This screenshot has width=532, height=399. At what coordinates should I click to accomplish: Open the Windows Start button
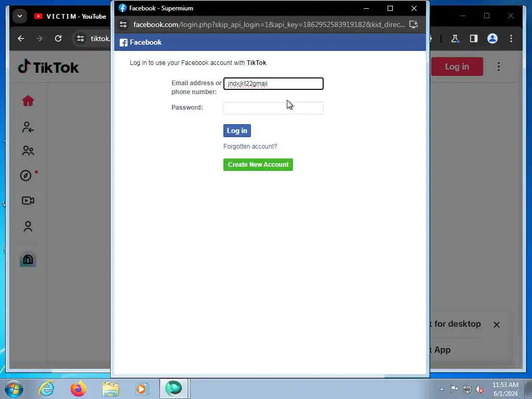coord(14,389)
